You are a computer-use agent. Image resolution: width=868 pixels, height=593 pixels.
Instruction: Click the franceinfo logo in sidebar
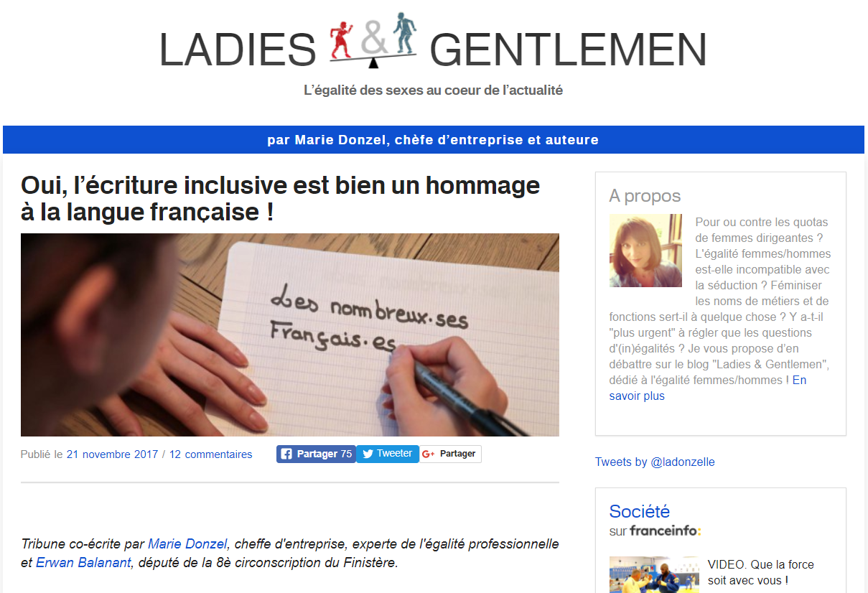pos(666,531)
